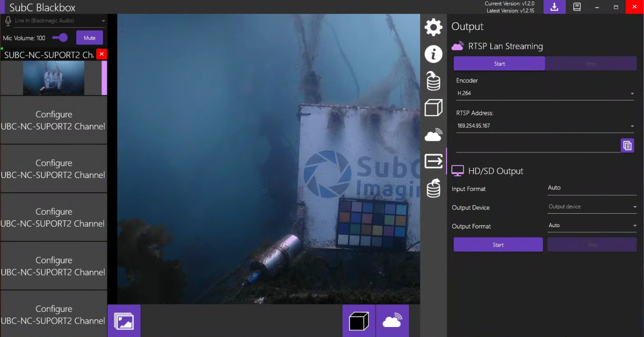Open the image gallery button
The width and height of the screenshot is (644, 337).
click(124, 321)
